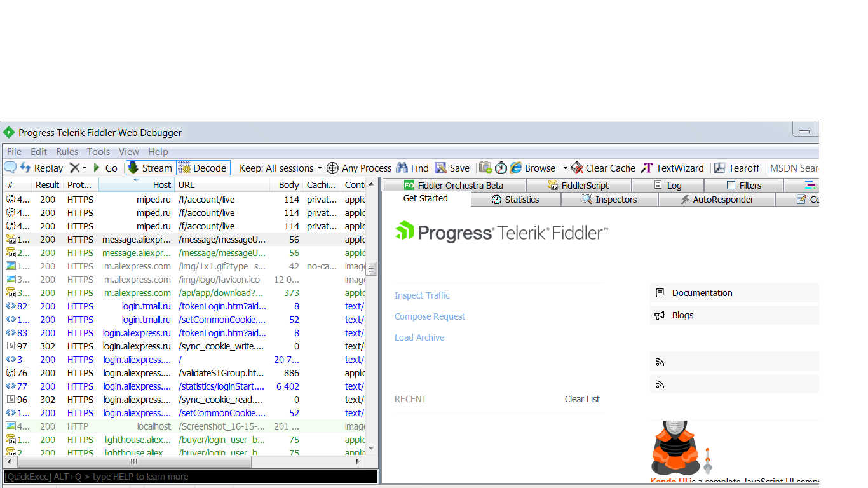
Task: Click the session list scroll-right arrow
Action: coord(358,461)
